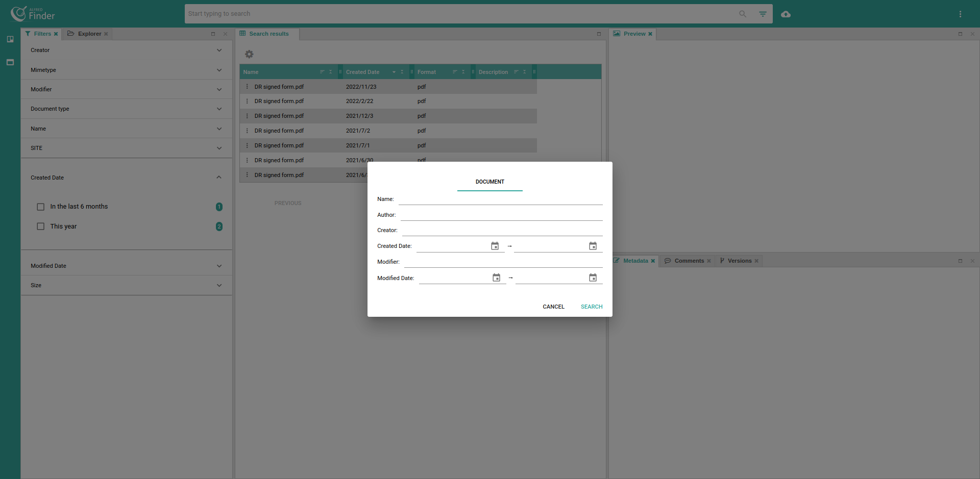The height and width of the screenshot is (479, 980).
Task: Expand the Mimetype filter section
Action: (219, 70)
